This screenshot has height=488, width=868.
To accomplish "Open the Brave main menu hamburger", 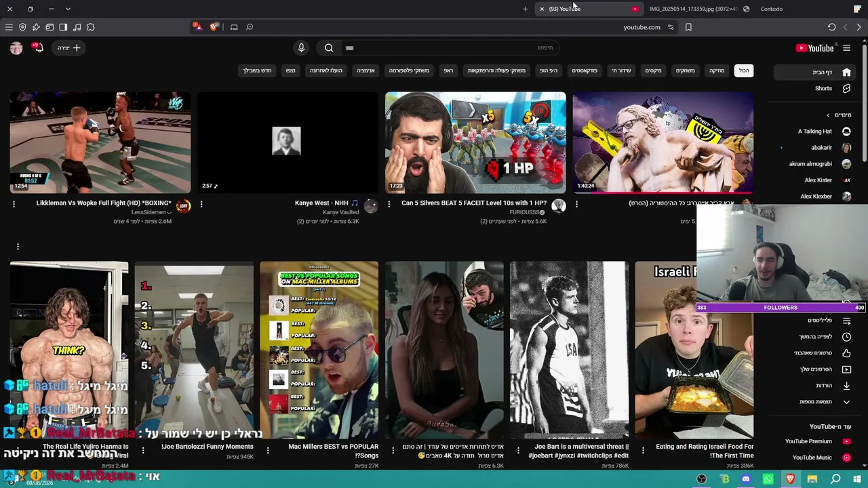I will 9,27.
